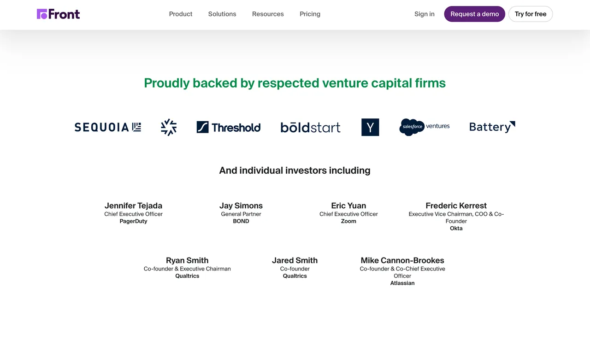Expand the Resources menu
This screenshot has width=590, height=364.
(268, 14)
